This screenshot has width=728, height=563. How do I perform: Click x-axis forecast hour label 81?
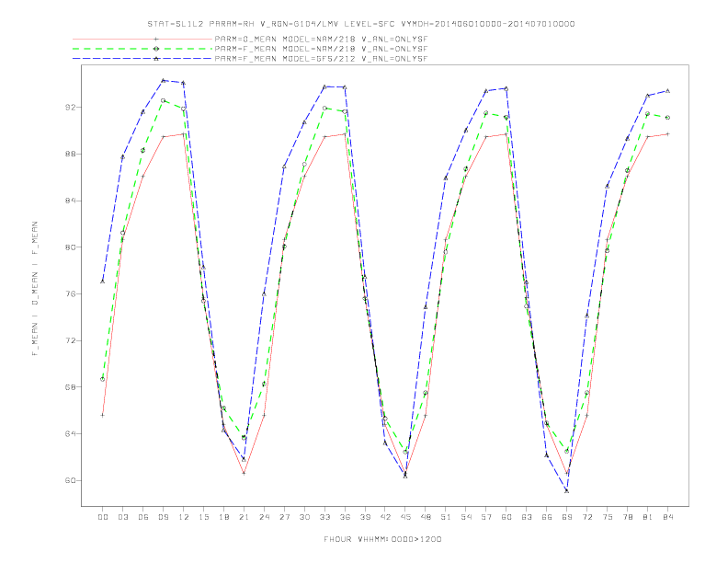click(648, 517)
